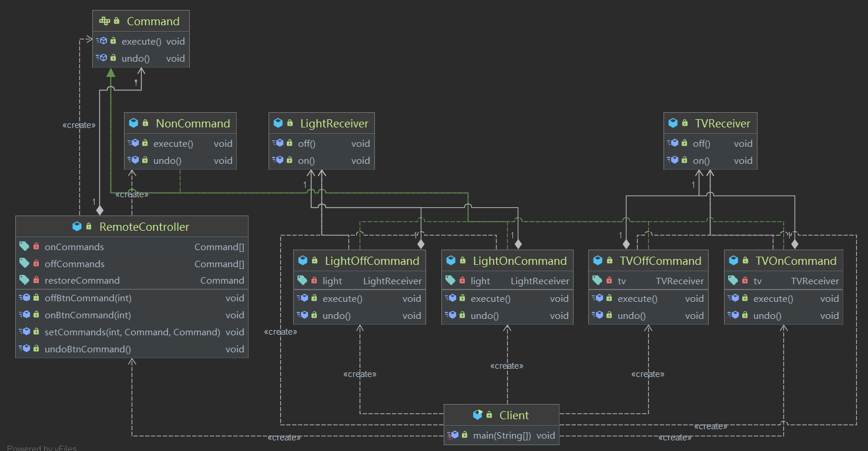Click undo() in LightOnCommand

(x=485, y=315)
